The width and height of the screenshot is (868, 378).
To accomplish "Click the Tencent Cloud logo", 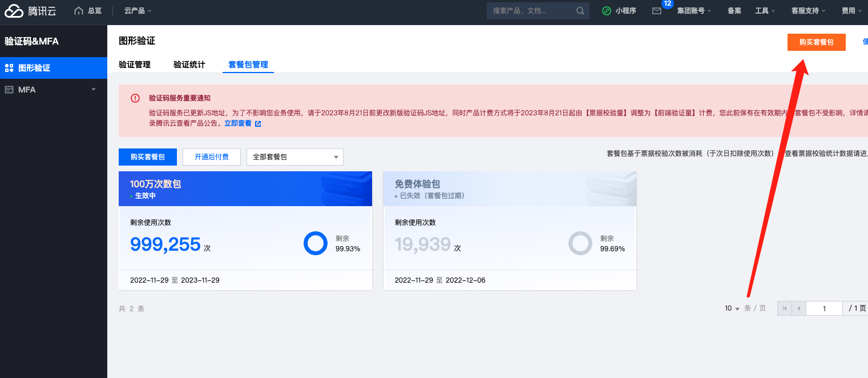I will coord(30,11).
